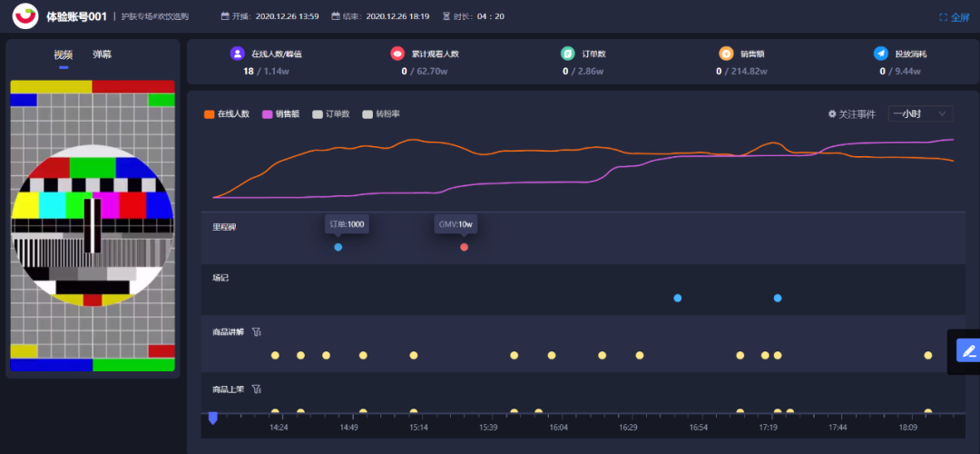Screen dimensions: 980x454
Task: Toggle the 销售额 purple legend series
Action: click(280, 114)
